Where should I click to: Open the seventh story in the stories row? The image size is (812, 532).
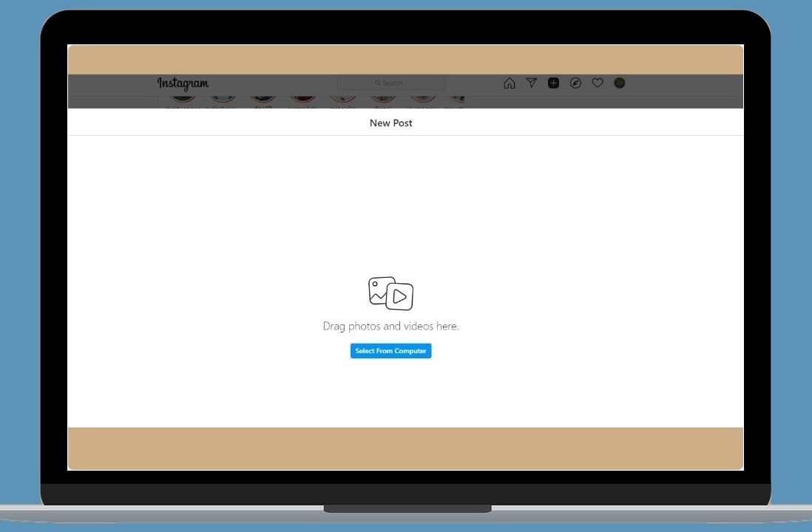click(x=422, y=98)
